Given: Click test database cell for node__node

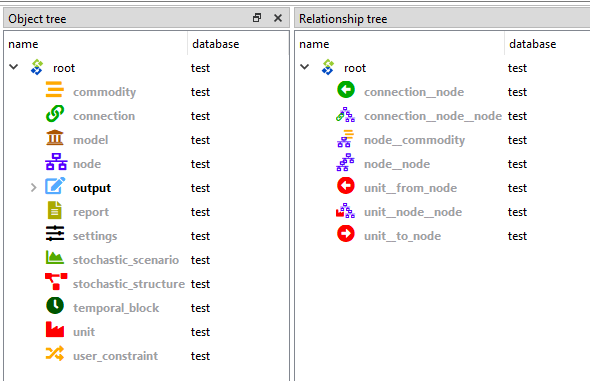Looking at the screenshot, I should (517, 164).
